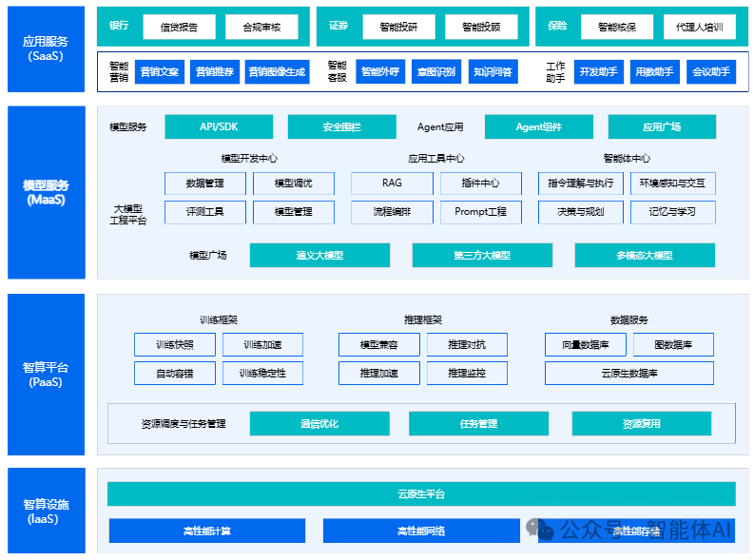Click the RAG box
This screenshot has height=560, width=754.
pyautogui.click(x=392, y=183)
